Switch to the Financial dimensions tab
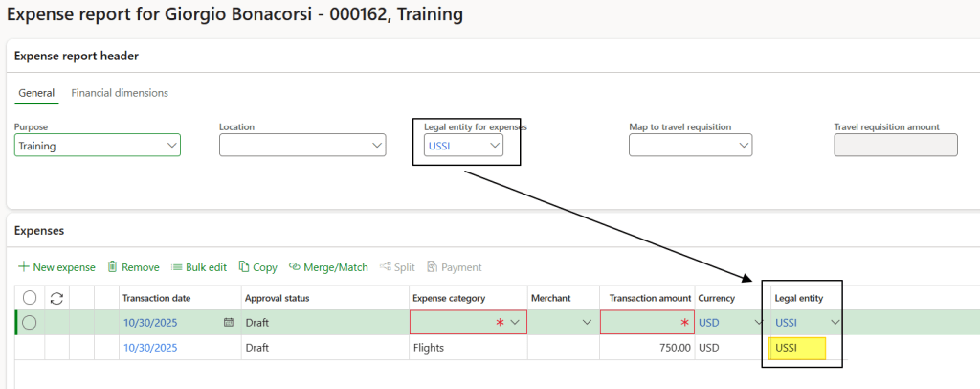This screenshot has width=980, height=389. pos(120,93)
